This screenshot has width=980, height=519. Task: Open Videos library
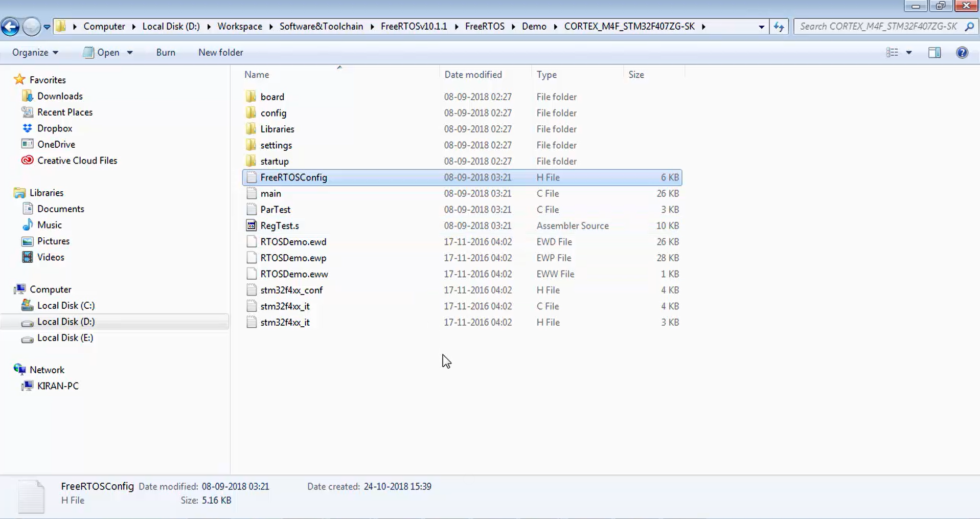pos(51,257)
